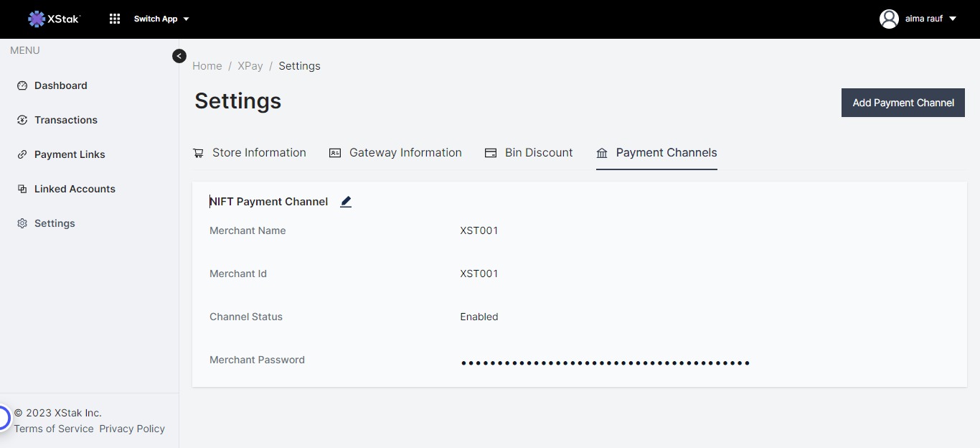Edit NIFT Payment Channel with pencil icon
The image size is (980, 448).
point(346,202)
